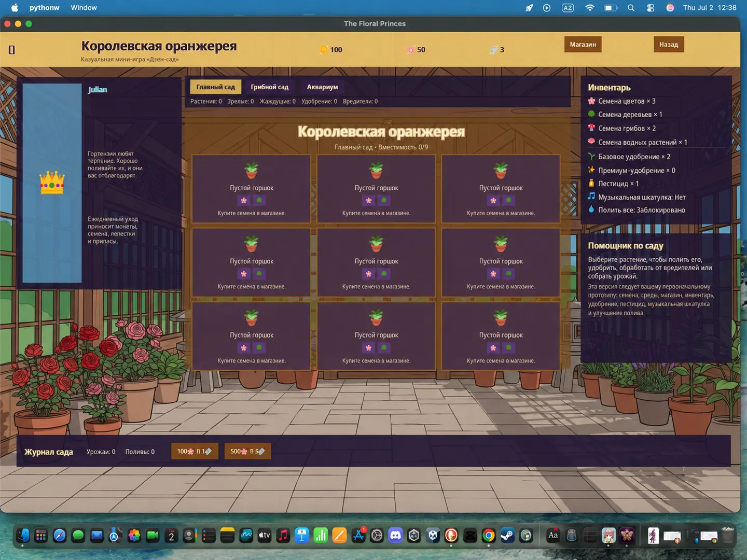The image size is (747, 560).
Task: Plant flower seed in first row, first pot
Action: (x=244, y=201)
